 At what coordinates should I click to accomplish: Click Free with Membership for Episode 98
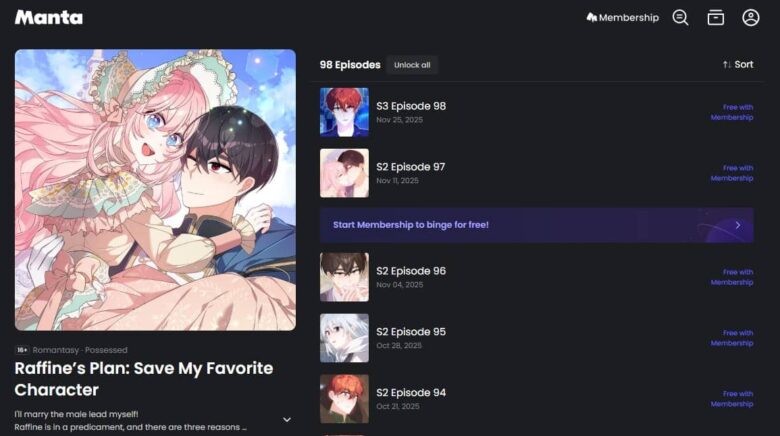point(732,112)
